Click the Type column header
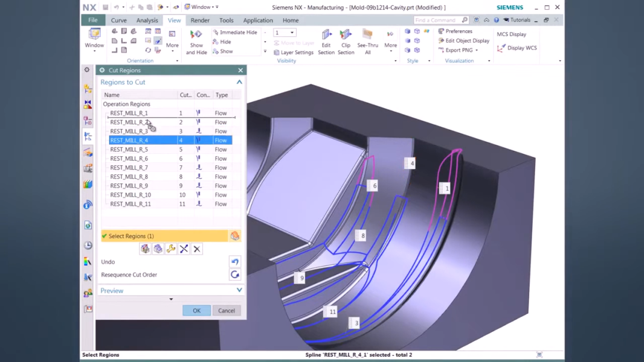This screenshot has height=362, width=644. point(222,95)
